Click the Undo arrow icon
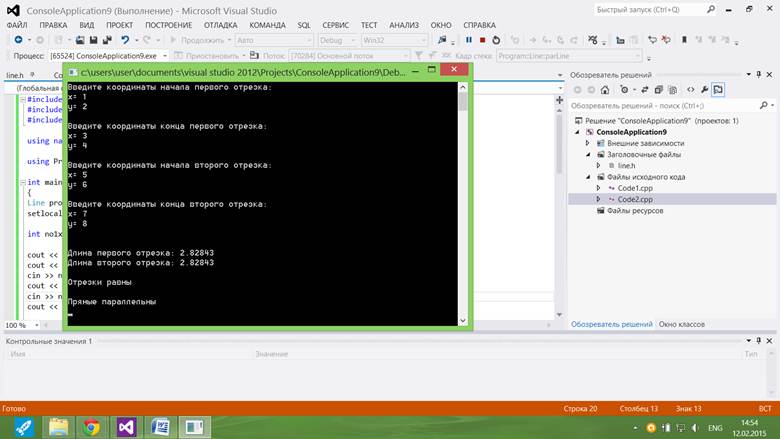 pyautogui.click(x=125, y=40)
